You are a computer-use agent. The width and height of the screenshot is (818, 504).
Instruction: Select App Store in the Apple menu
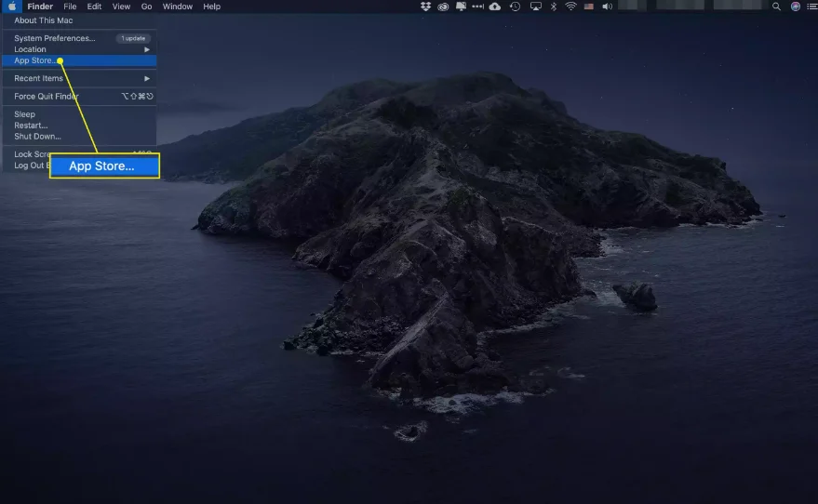pyautogui.click(x=79, y=60)
